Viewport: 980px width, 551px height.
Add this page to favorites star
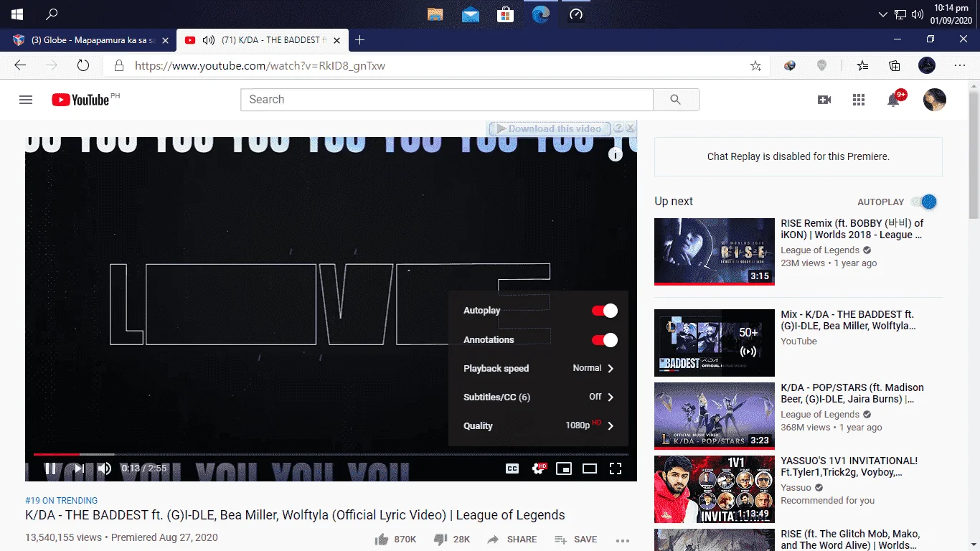pos(755,66)
